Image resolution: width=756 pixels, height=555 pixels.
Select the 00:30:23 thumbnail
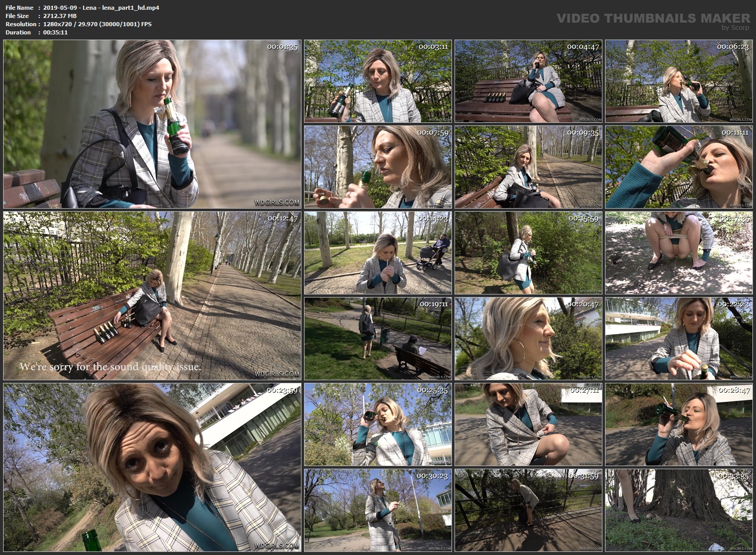click(377, 510)
